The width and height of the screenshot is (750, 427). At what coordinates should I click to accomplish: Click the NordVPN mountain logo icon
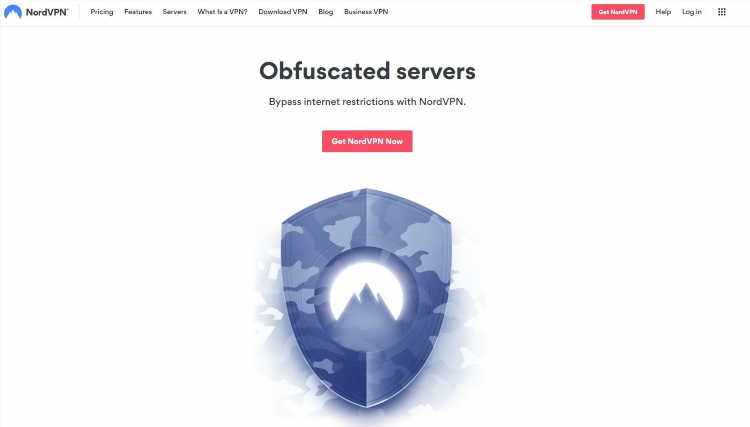coord(13,12)
